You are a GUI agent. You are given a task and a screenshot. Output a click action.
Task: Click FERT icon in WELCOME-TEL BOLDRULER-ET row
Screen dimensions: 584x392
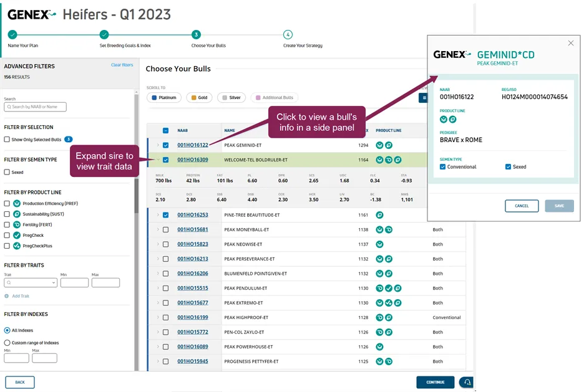[x=389, y=160]
